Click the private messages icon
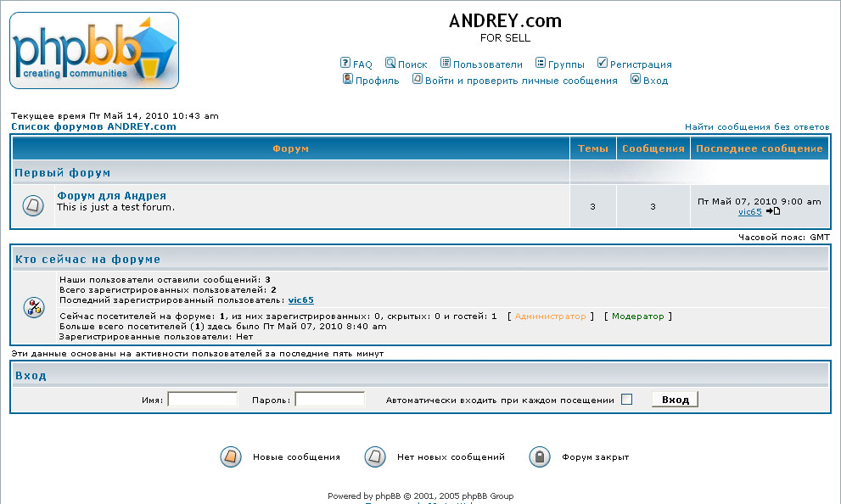The width and height of the screenshot is (841, 504). click(418, 79)
